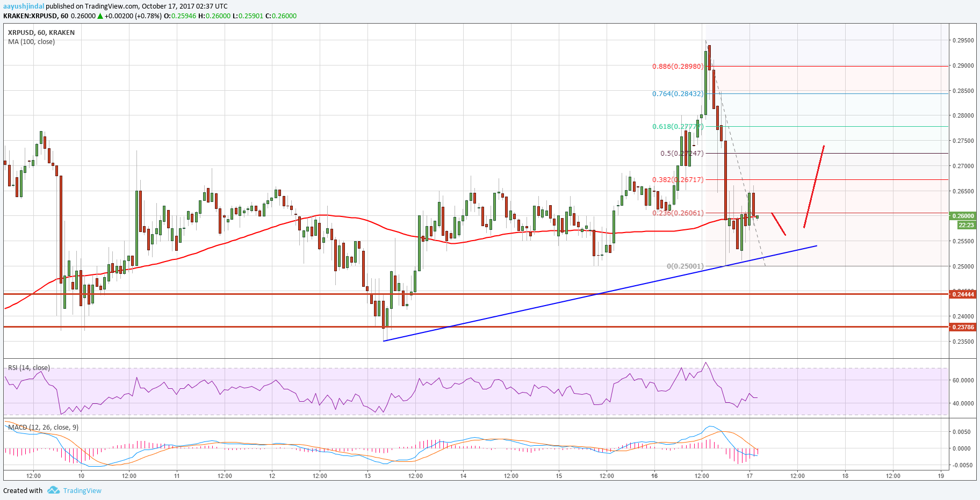Screen dimensions: 980x500
Task: Click the 0.25000 price axis label
Action: click(x=963, y=266)
